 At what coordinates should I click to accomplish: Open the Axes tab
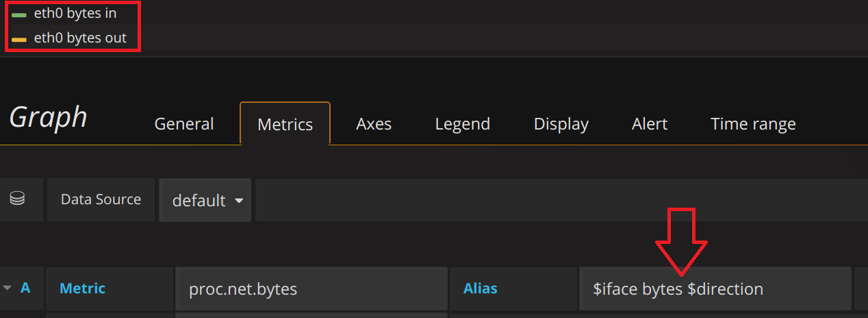[x=374, y=124]
